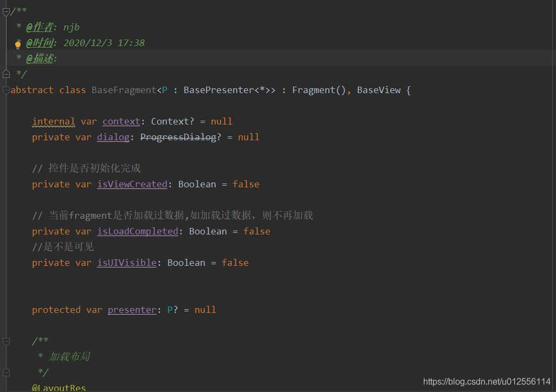Click the isLoadCompleted identifier
The image size is (556, 392).
(x=137, y=231)
